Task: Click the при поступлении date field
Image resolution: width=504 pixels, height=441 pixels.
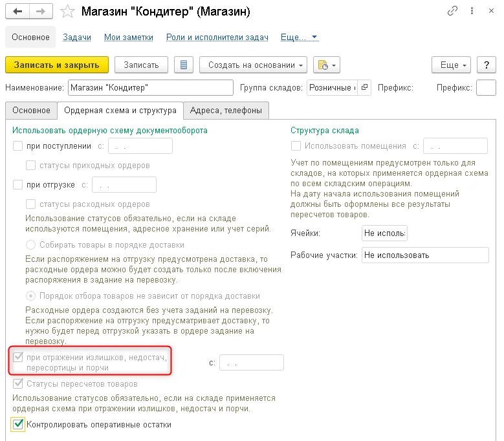Action: point(140,146)
